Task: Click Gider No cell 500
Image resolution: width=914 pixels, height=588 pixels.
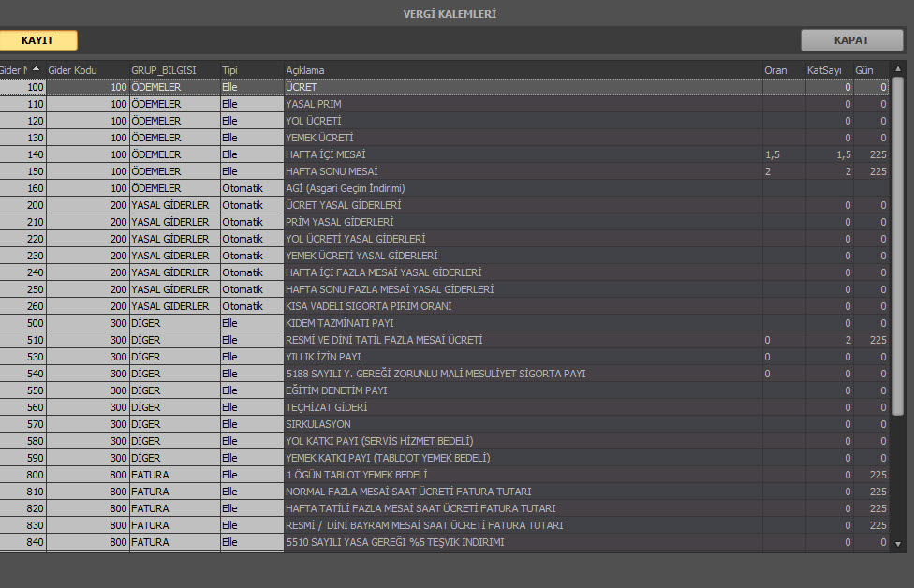Action: [22, 323]
